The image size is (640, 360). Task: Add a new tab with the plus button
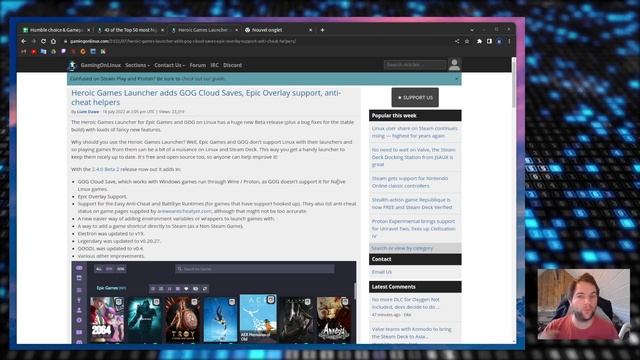point(322,30)
